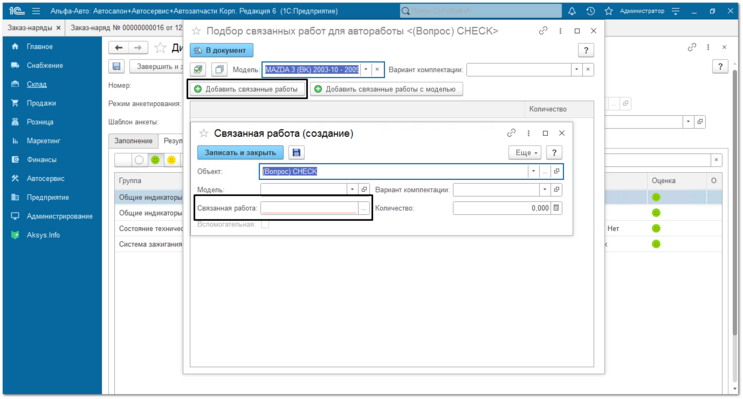743x399 pixels.
Task: Open the Еще dropdown menu
Action: pos(525,153)
